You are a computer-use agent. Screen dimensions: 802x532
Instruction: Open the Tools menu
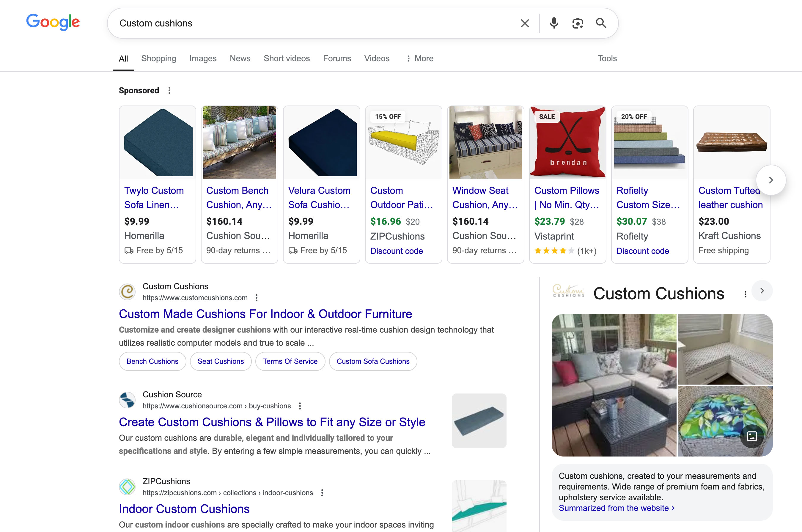[x=607, y=58]
